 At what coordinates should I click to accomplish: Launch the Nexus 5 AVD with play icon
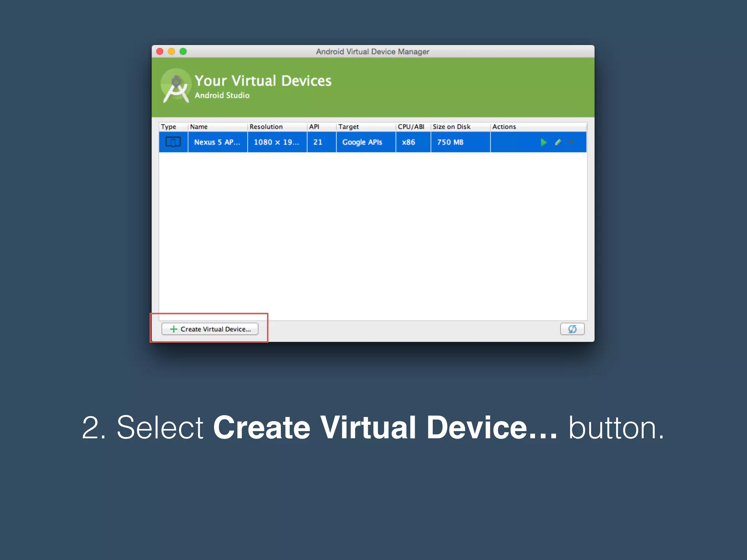543,142
